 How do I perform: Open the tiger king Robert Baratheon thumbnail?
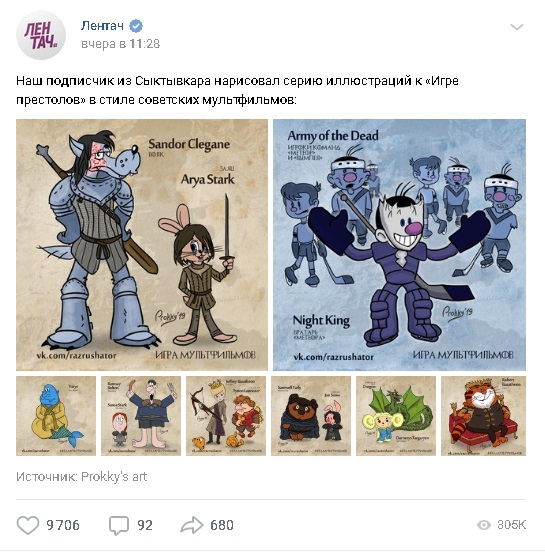point(484,416)
